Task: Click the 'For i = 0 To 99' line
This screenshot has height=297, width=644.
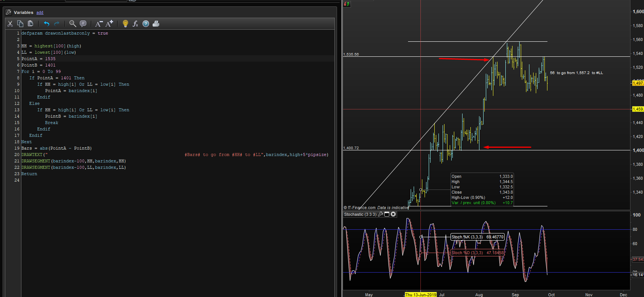Action: click(x=41, y=71)
